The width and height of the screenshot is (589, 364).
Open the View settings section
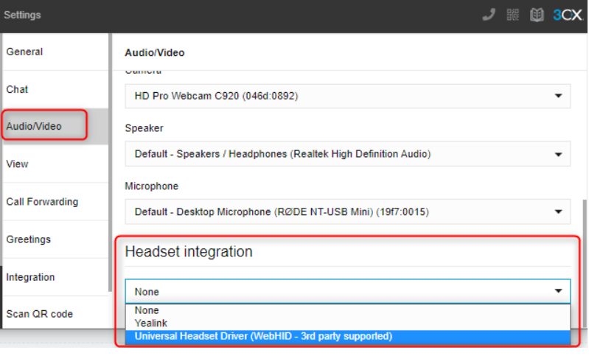point(55,164)
